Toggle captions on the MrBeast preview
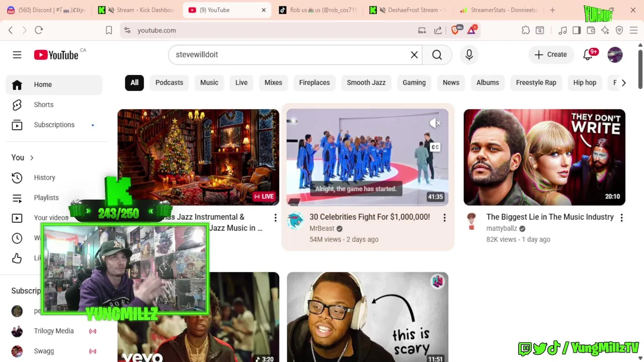644x362 pixels. coord(435,147)
